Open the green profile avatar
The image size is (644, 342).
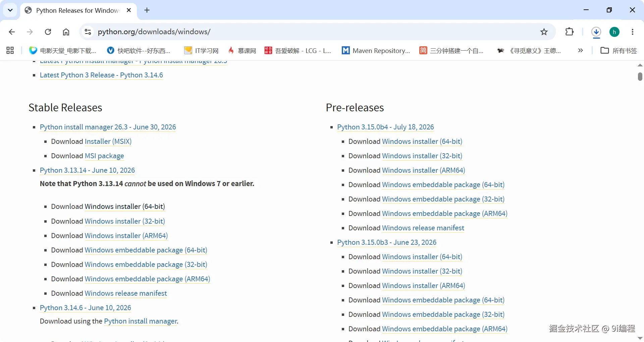(614, 32)
